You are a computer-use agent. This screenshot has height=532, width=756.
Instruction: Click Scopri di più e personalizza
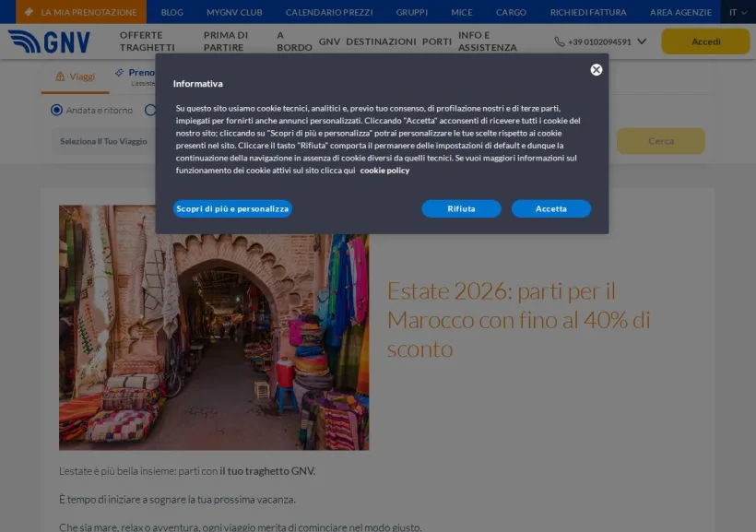(x=232, y=209)
